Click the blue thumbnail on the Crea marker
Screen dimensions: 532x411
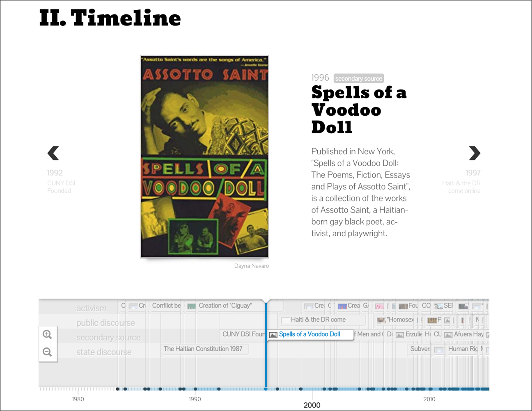(x=342, y=306)
